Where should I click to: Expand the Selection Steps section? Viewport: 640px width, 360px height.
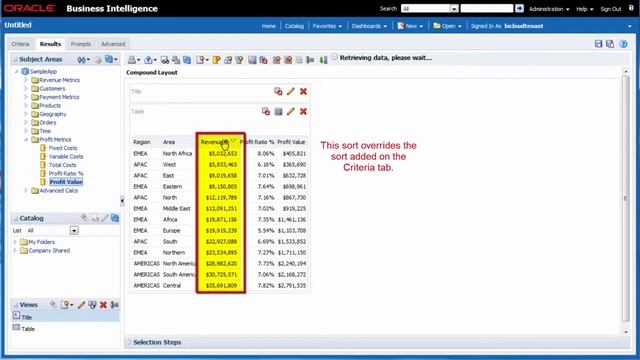(130, 342)
